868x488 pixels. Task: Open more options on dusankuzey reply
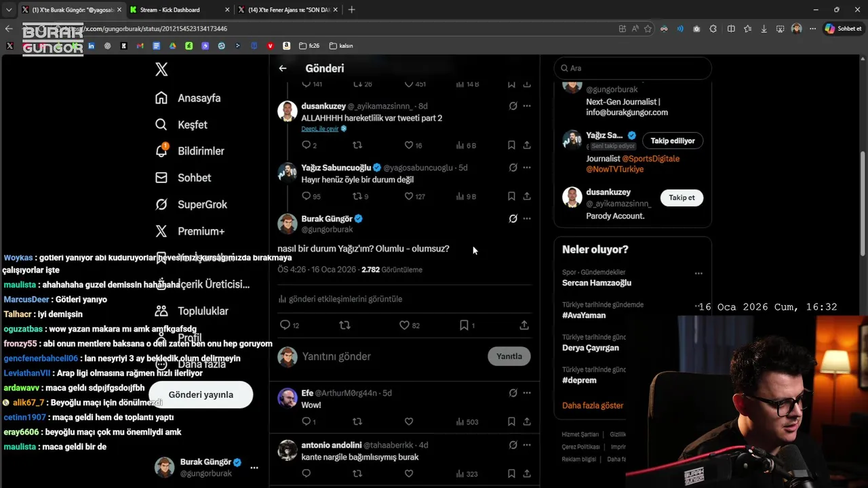pyautogui.click(x=527, y=106)
